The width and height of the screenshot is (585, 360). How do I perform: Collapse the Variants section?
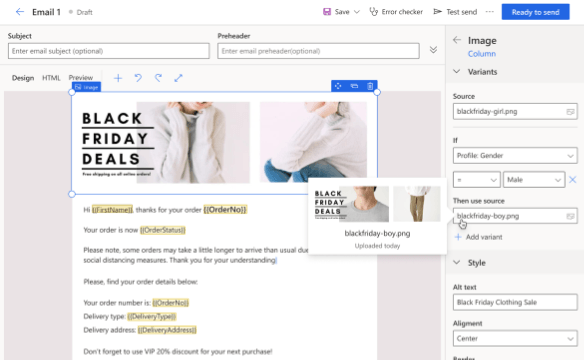[457, 72]
